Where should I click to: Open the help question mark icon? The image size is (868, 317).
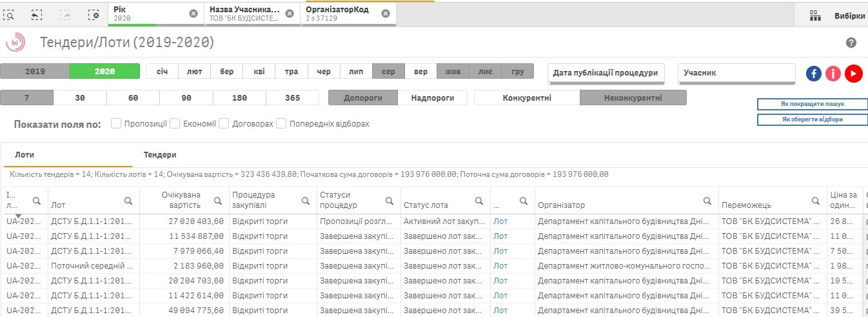coord(851,43)
